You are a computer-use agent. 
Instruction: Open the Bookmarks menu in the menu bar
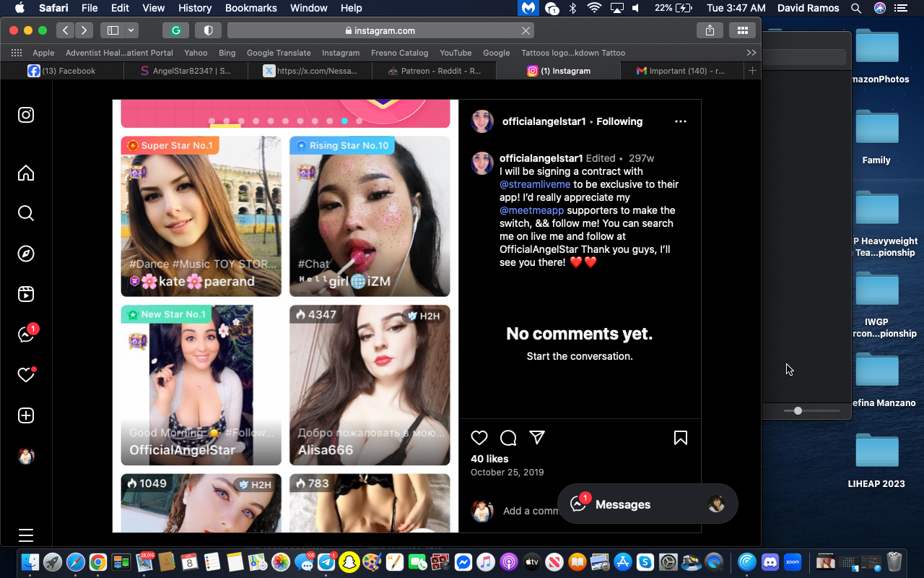point(250,8)
